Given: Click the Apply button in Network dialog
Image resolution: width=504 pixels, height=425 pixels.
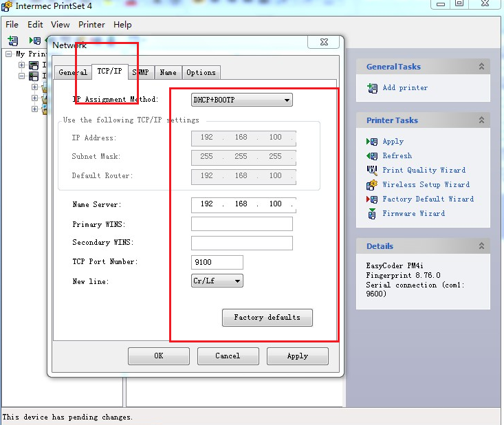Looking at the screenshot, I should click(297, 356).
